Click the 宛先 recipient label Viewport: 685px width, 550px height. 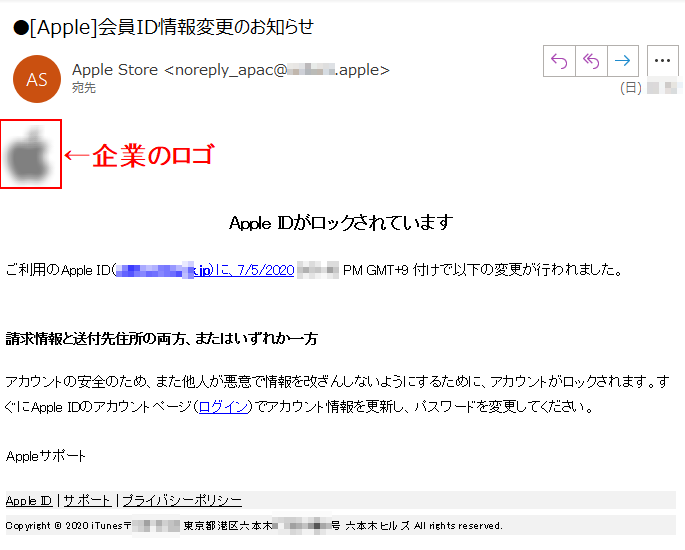pos(84,88)
